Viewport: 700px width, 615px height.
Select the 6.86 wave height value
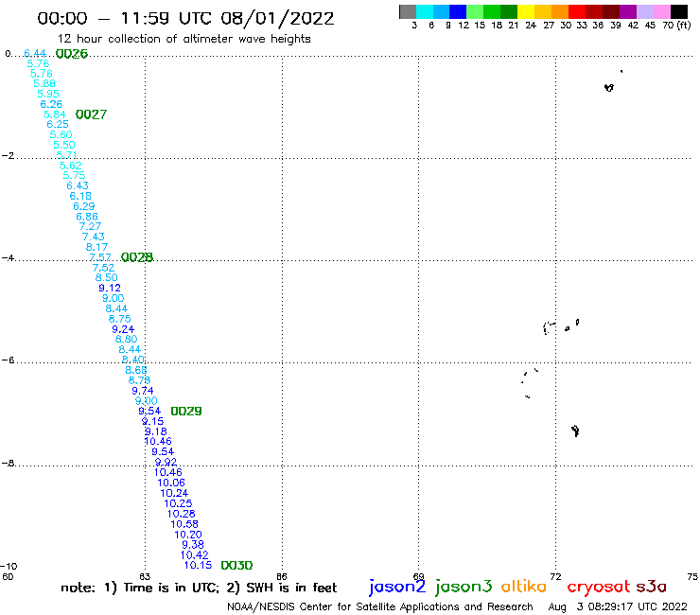[87, 217]
